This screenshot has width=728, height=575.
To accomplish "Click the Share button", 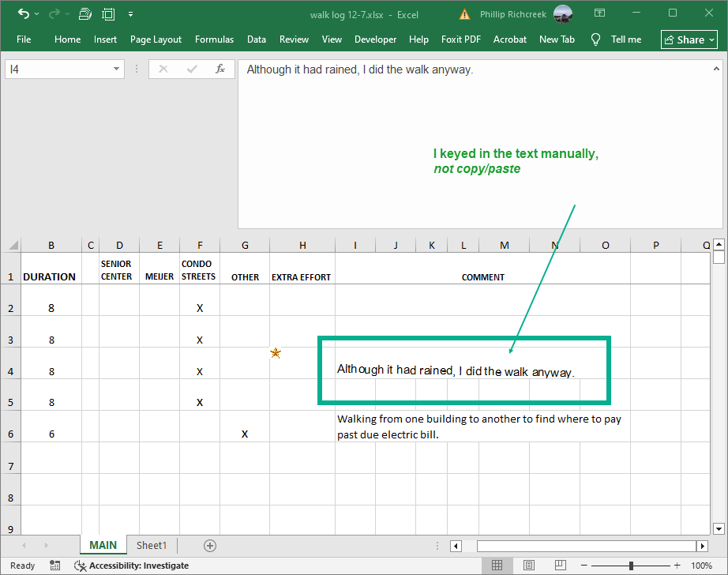I will 689,39.
